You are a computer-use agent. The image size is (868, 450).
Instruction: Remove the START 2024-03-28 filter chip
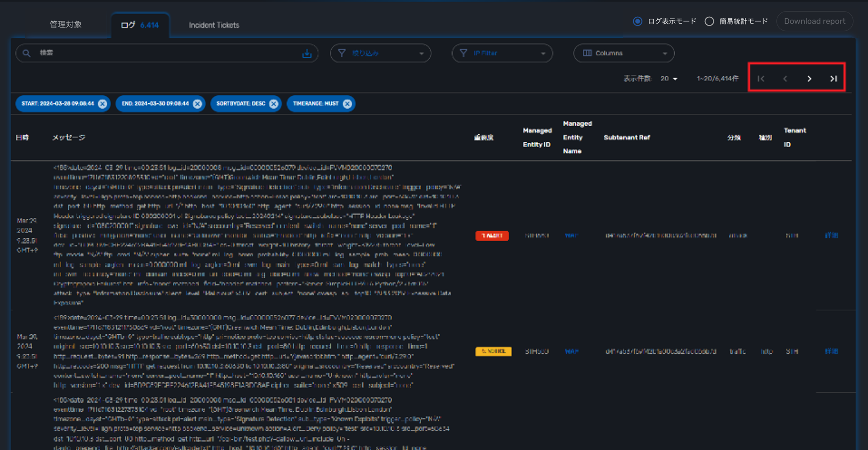pyautogui.click(x=103, y=104)
